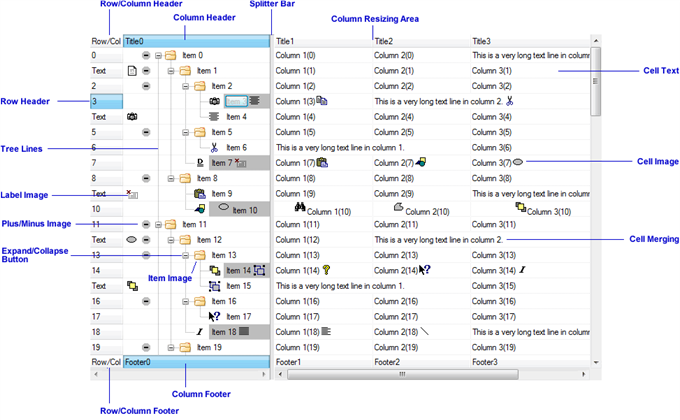
Task: Click the oval label image in Item 12 row header
Action: pos(131,240)
